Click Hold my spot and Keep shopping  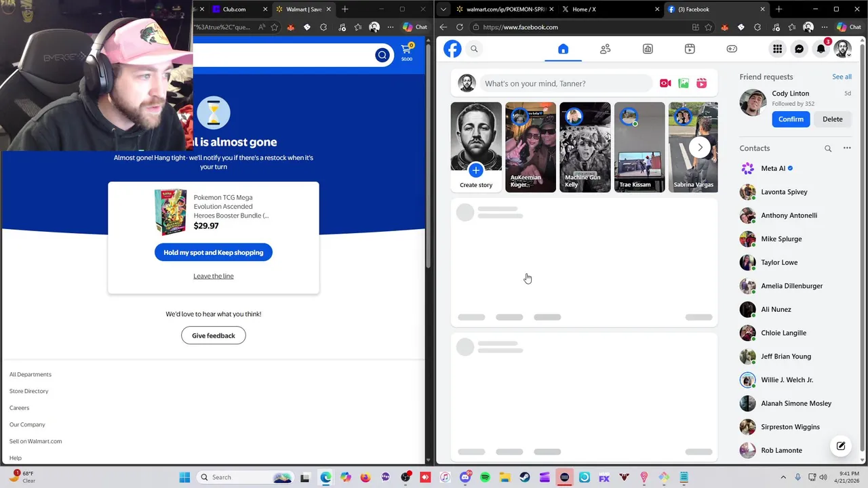pyautogui.click(x=214, y=252)
